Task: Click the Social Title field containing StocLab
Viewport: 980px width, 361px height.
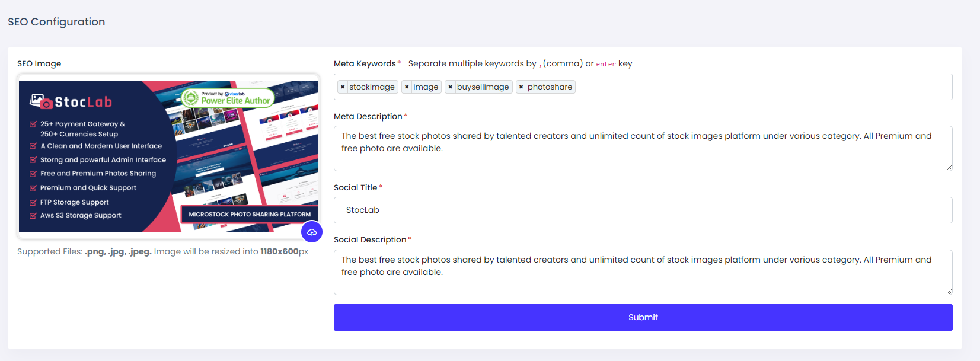Action: click(x=643, y=210)
